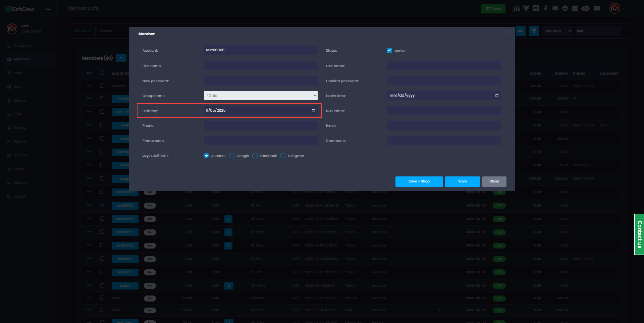Uncheck the Active status checkbox
Image resolution: width=644 pixels, height=323 pixels.
(x=389, y=51)
